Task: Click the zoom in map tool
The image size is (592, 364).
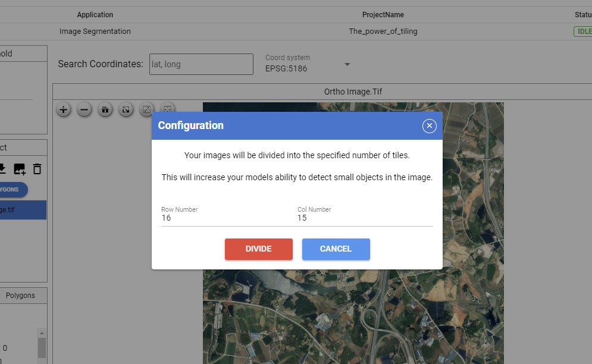Action: click(63, 109)
